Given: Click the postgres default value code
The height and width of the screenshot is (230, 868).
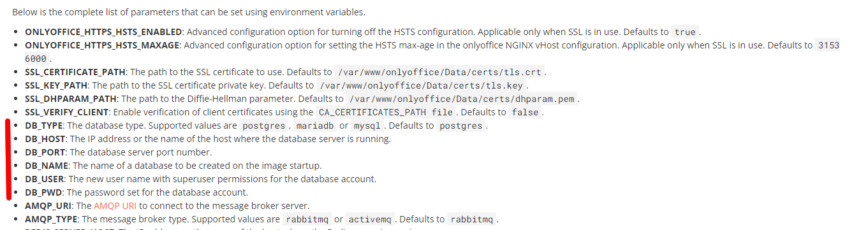Looking at the screenshot, I should [x=462, y=126].
